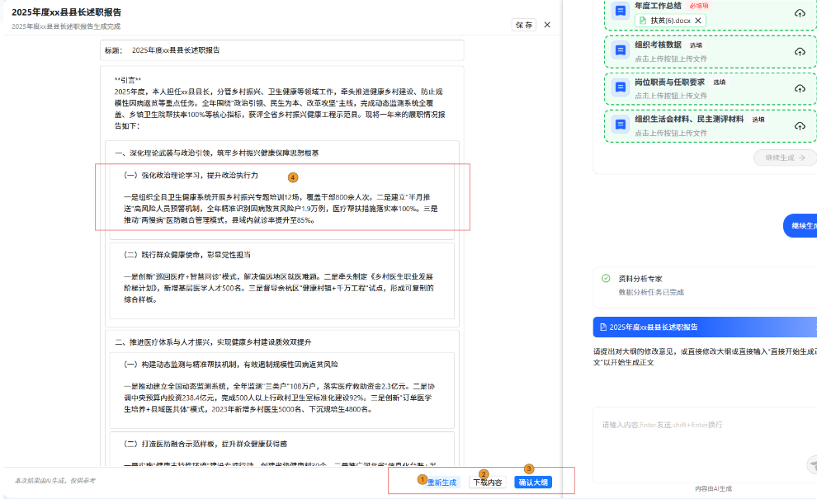Image resolution: width=817 pixels, height=504 pixels.
Task: Upload a file for 组织考核数据
Action: (x=799, y=51)
